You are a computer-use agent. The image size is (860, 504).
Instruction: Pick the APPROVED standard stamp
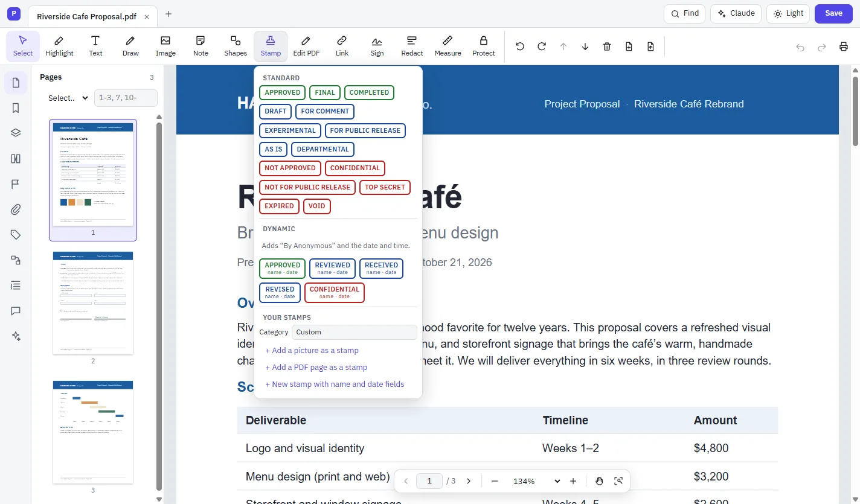pos(282,92)
